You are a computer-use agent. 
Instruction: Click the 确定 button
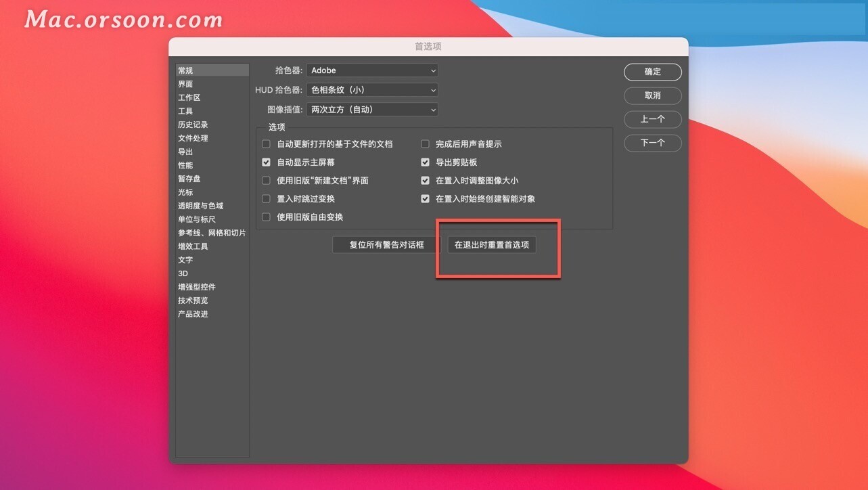pyautogui.click(x=652, y=72)
